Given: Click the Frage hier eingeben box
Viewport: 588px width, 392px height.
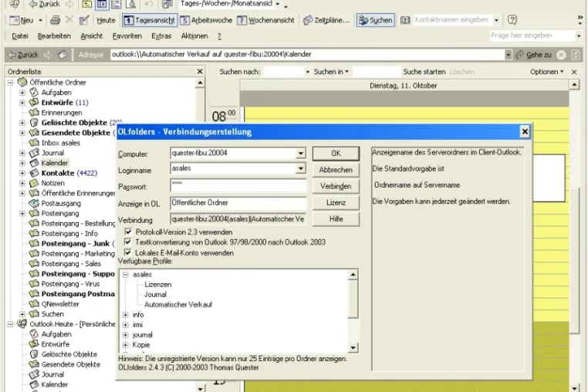Looking at the screenshot, I should (532, 35).
